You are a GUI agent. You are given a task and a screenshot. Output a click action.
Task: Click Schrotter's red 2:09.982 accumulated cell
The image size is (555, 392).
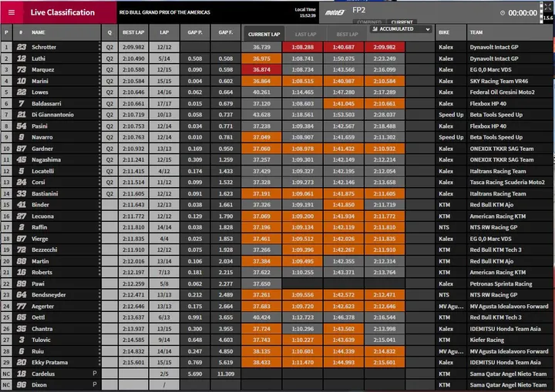pyautogui.click(x=385, y=47)
